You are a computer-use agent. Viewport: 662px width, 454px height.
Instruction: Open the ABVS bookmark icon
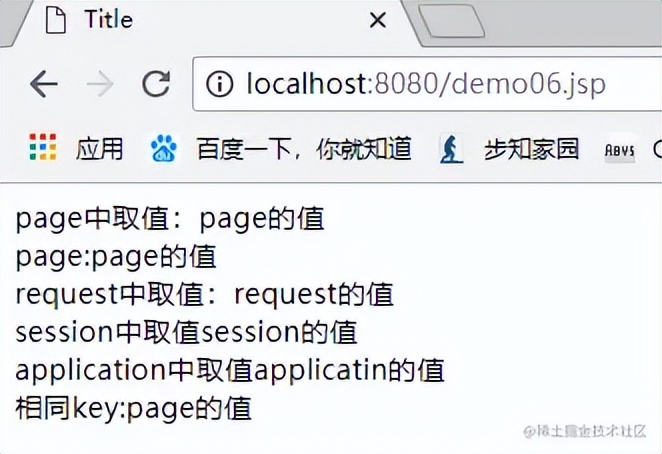(619, 150)
